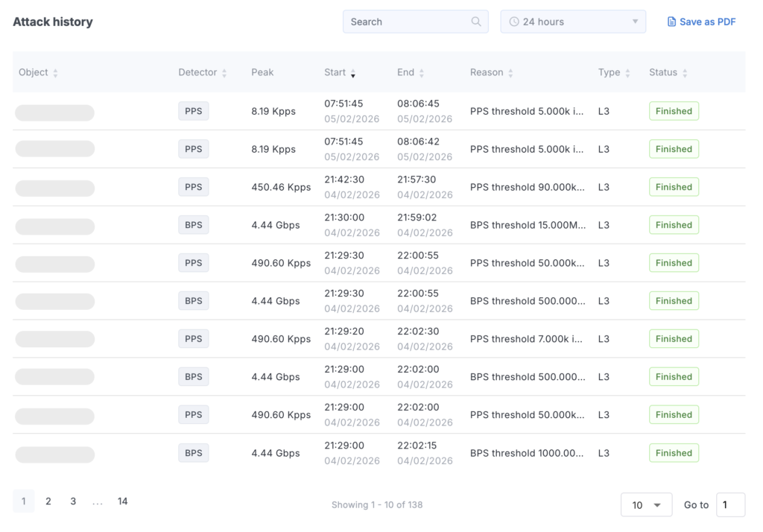763x532 pixels.
Task: Click BPS detector tag starting 21:30:00
Action: pos(193,225)
